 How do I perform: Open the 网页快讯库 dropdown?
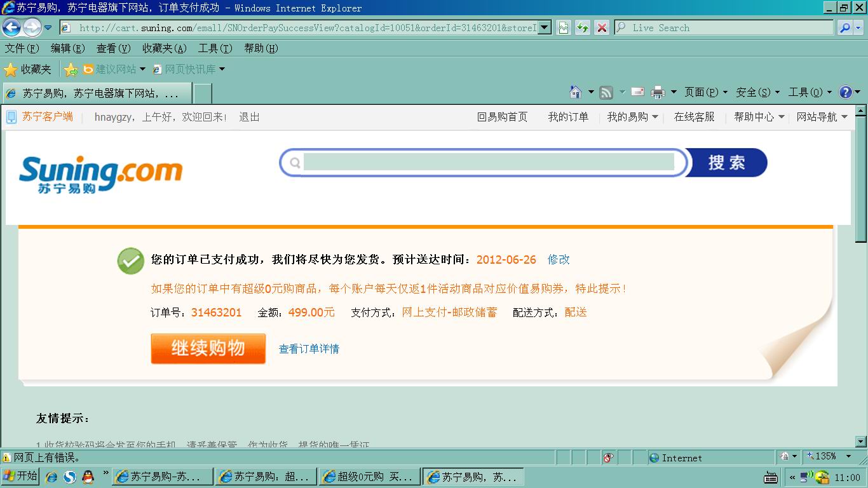tap(189, 69)
